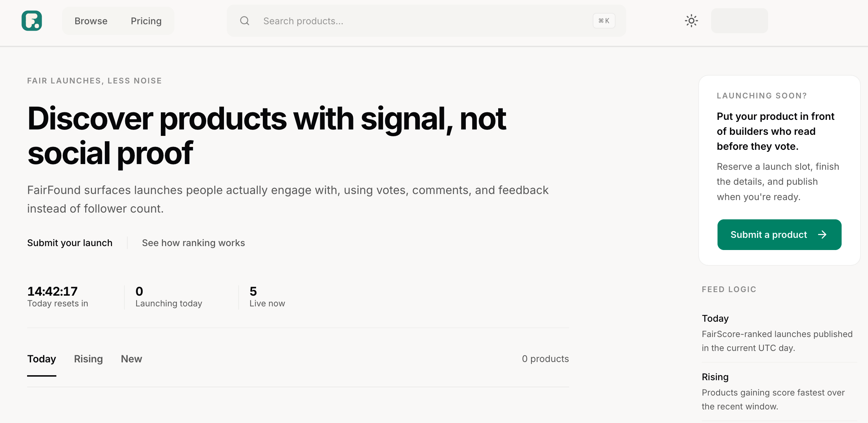
Task: Open the Browse menu item
Action: point(91,21)
